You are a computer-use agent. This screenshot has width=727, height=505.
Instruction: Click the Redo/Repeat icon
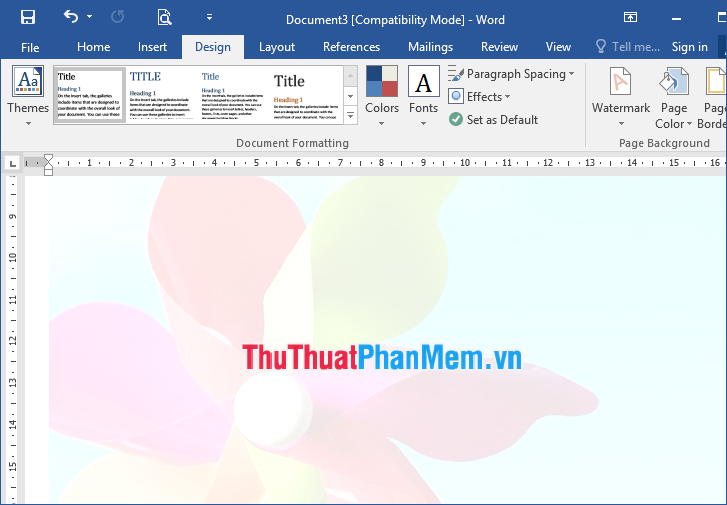click(118, 17)
